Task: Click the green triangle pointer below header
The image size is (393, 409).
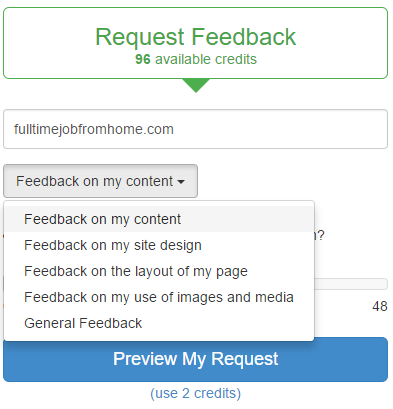Action: tap(196, 86)
